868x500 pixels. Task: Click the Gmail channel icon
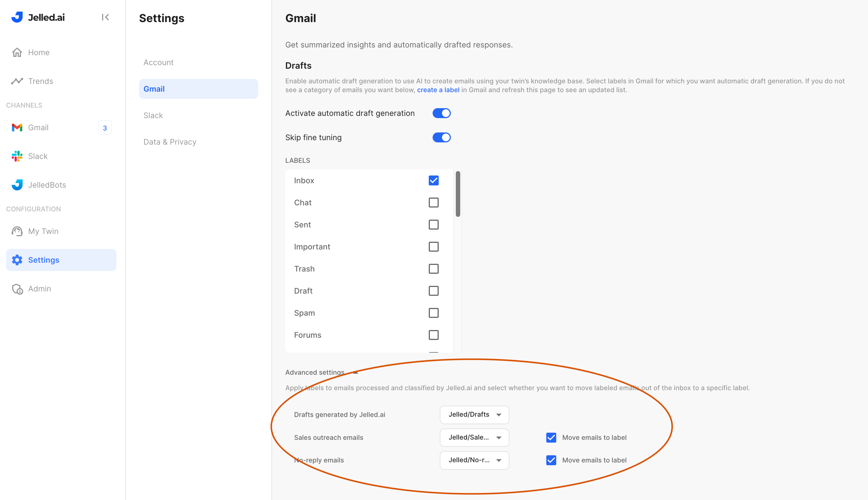pos(17,128)
